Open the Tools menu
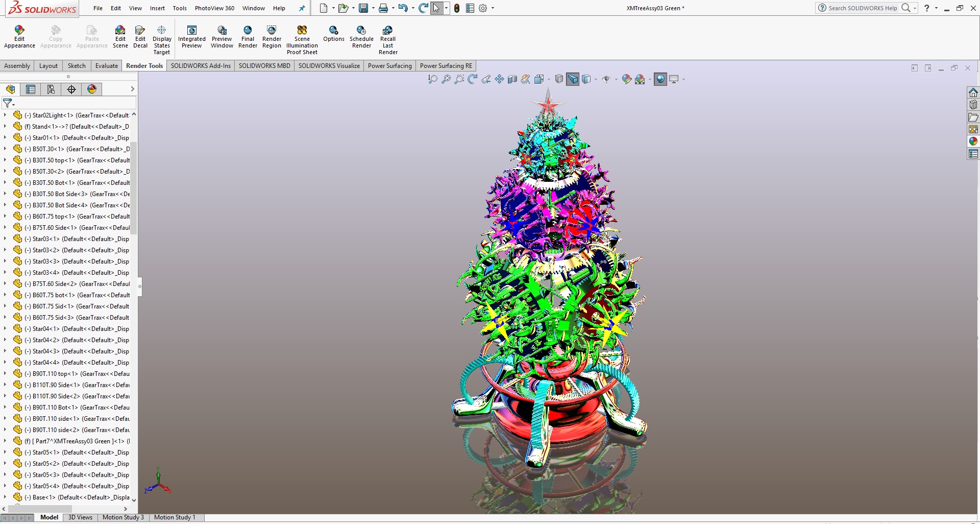 point(180,8)
